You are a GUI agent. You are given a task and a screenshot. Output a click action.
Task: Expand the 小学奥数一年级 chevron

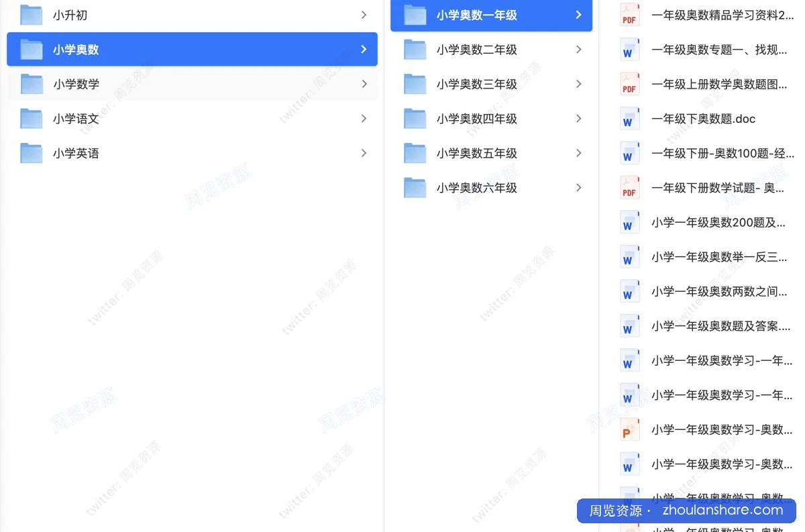point(578,15)
